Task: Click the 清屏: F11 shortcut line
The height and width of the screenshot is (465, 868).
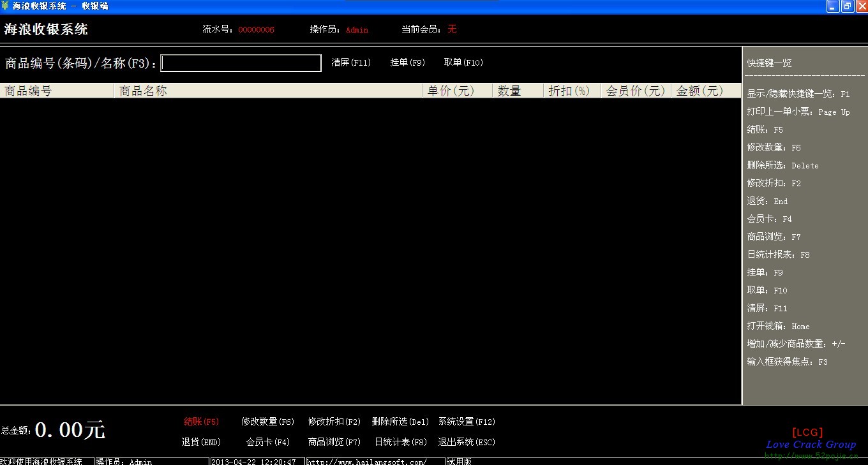Action: click(x=768, y=308)
